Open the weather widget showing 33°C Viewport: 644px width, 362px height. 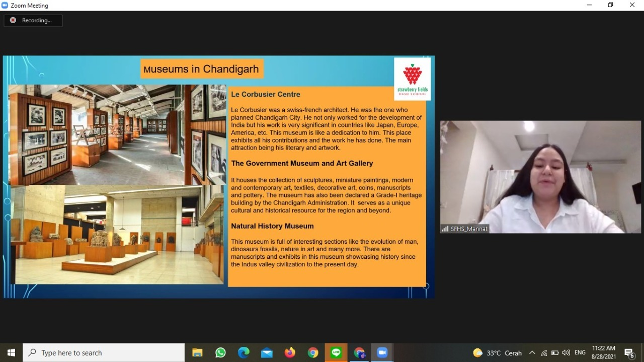497,353
